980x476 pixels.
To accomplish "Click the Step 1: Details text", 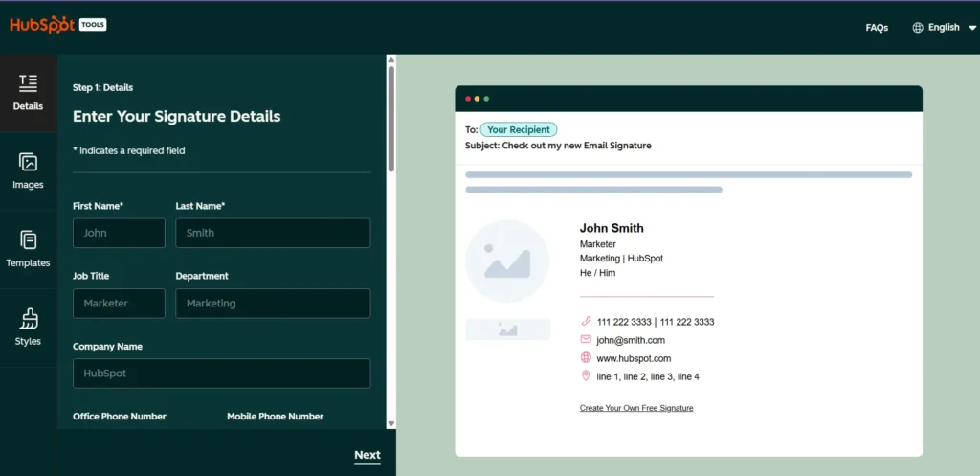I will [102, 87].
